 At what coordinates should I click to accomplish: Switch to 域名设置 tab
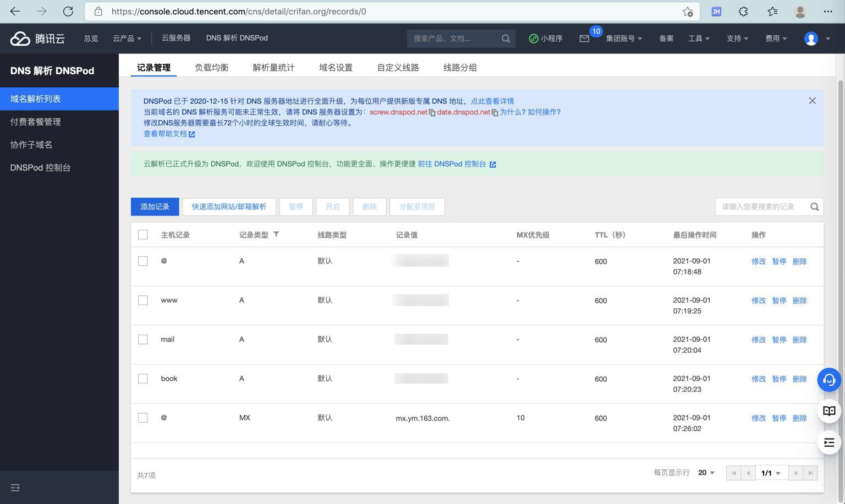336,68
